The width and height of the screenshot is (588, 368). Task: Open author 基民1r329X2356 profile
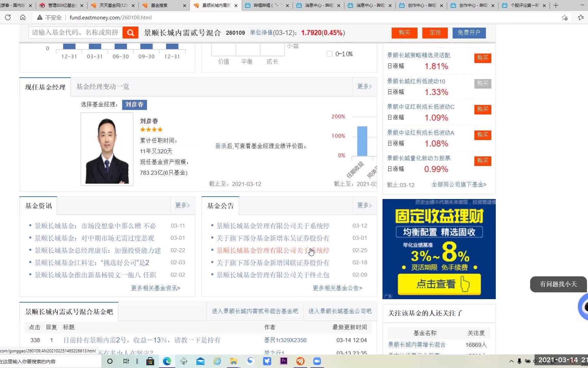pos(285,340)
